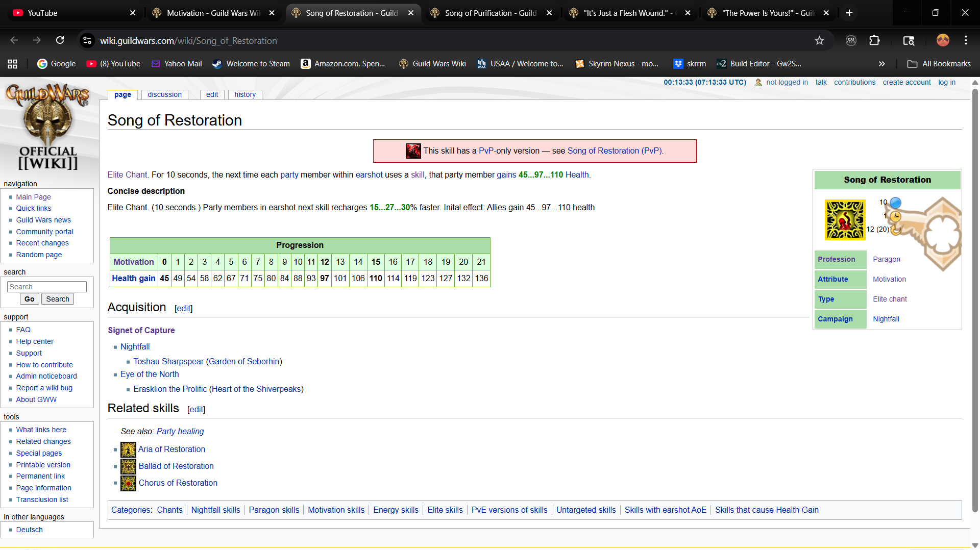The image size is (980, 550).
Task: Open the Elite skills category link
Action: (445, 510)
